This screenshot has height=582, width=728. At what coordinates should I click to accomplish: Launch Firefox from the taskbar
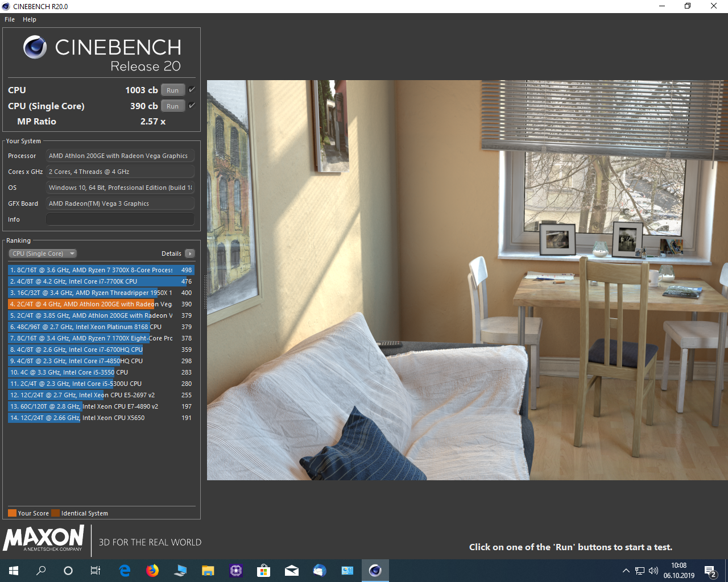[x=152, y=571]
